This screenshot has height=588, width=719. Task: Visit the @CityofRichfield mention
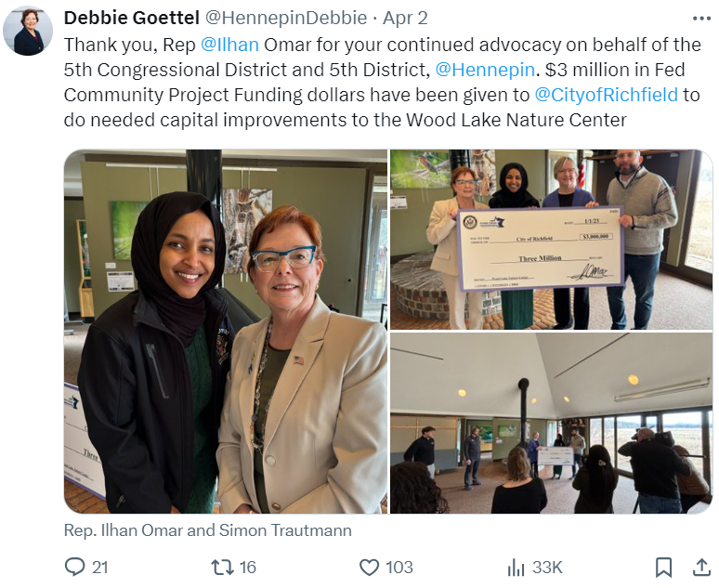[x=606, y=94]
